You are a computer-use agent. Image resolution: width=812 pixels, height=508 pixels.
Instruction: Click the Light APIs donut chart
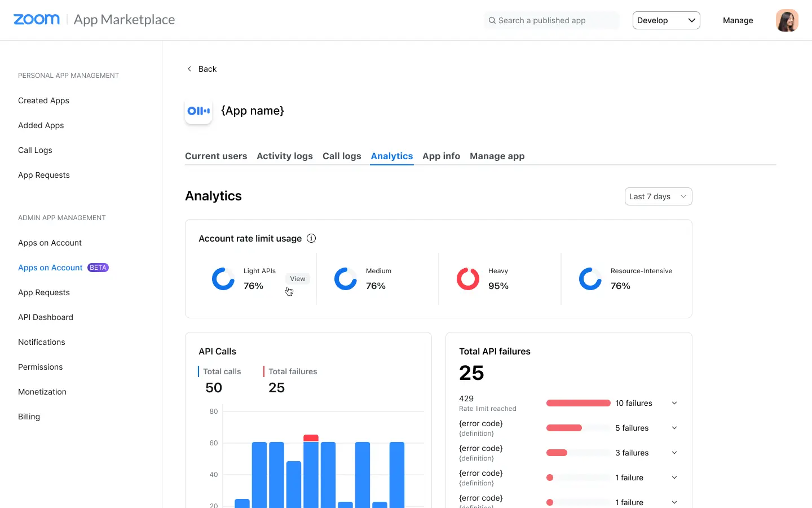223,278
